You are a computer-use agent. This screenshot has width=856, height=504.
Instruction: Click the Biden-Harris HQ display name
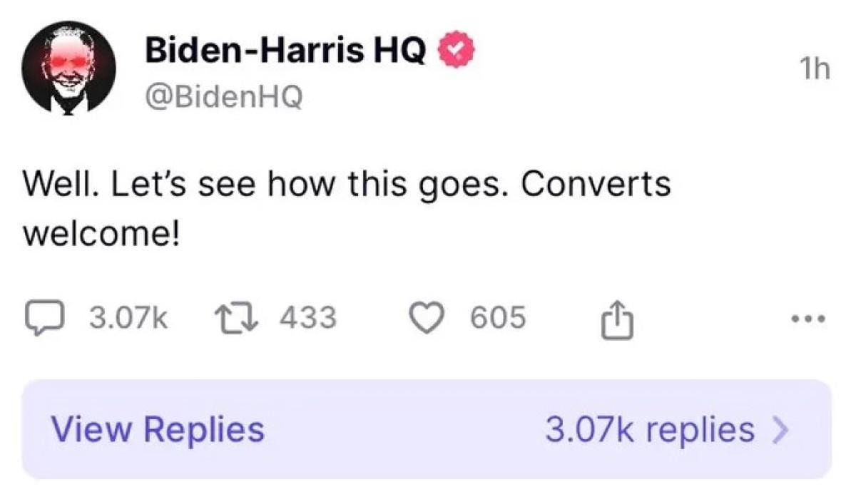pos(285,50)
